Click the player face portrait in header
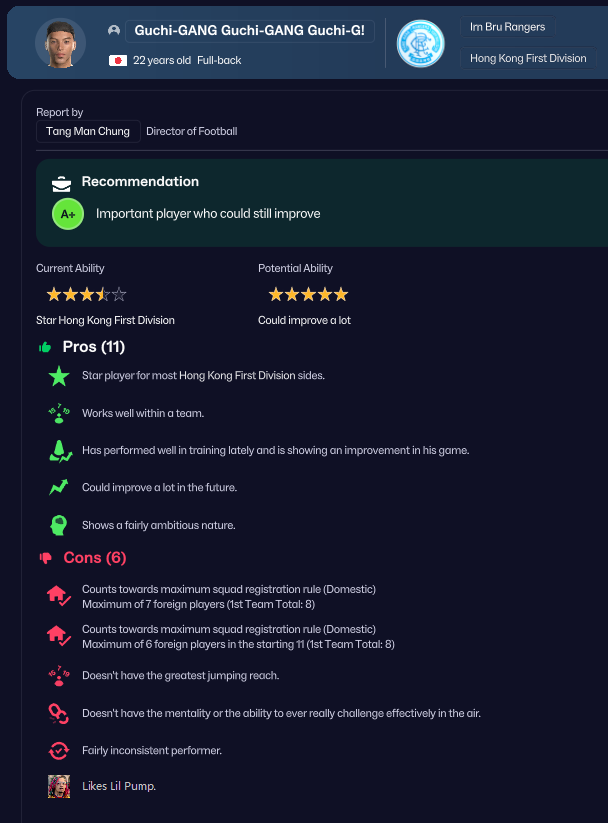Image resolution: width=608 pixels, height=823 pixels. [60, 43]
